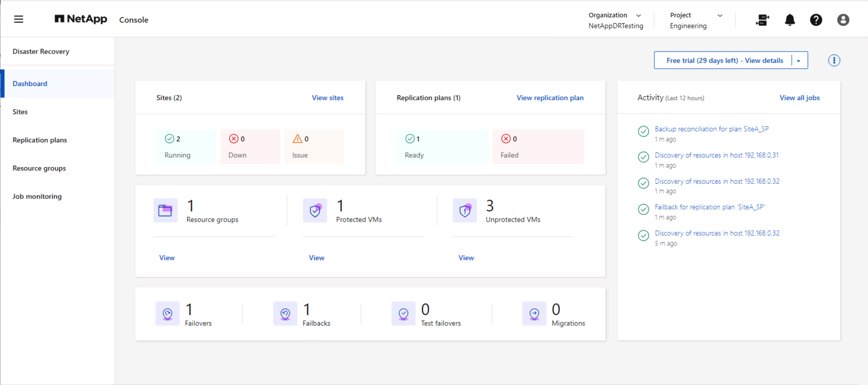The width and height of the screenshot is (868, 385).
Task: Click the Failovers location icon
Action: pos(168,314)
